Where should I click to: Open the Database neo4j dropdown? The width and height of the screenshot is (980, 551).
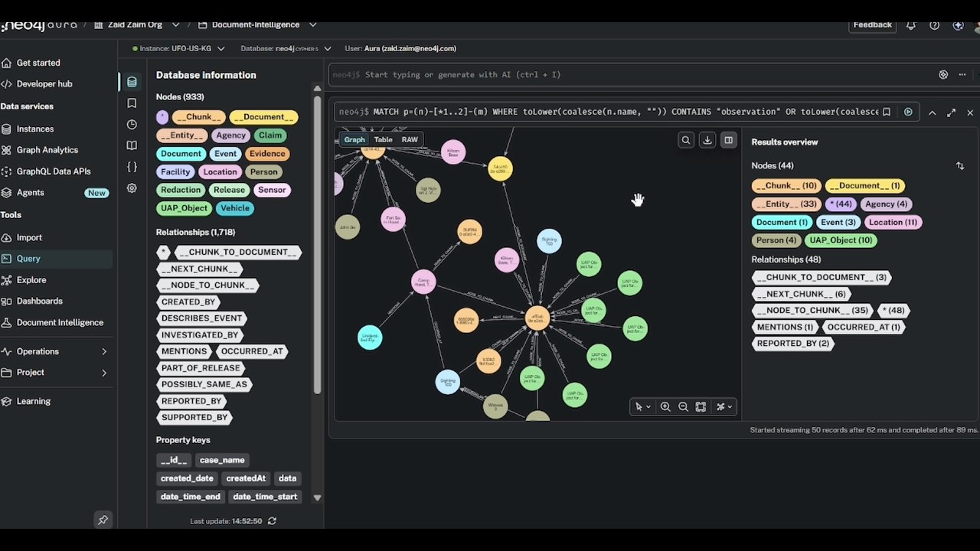click(286, 48)
